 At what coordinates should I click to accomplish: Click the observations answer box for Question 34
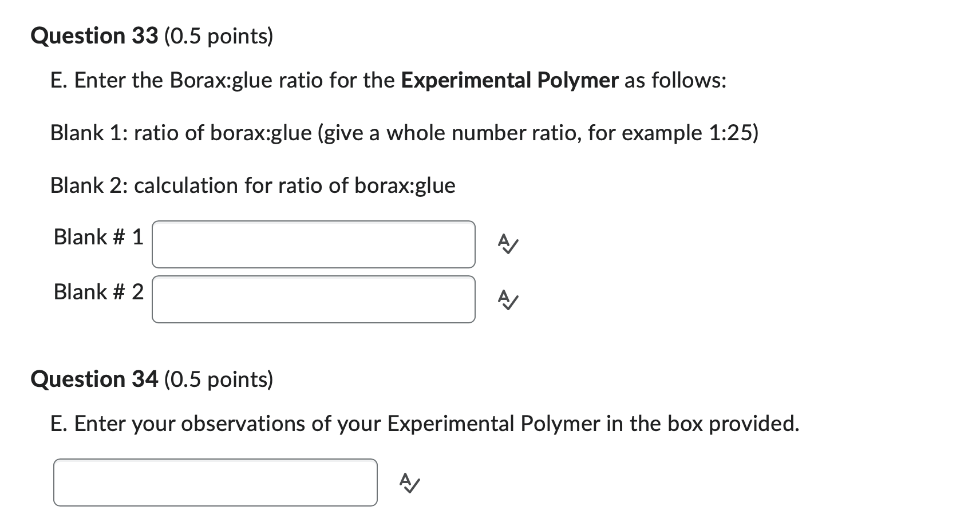pos(215,481)
